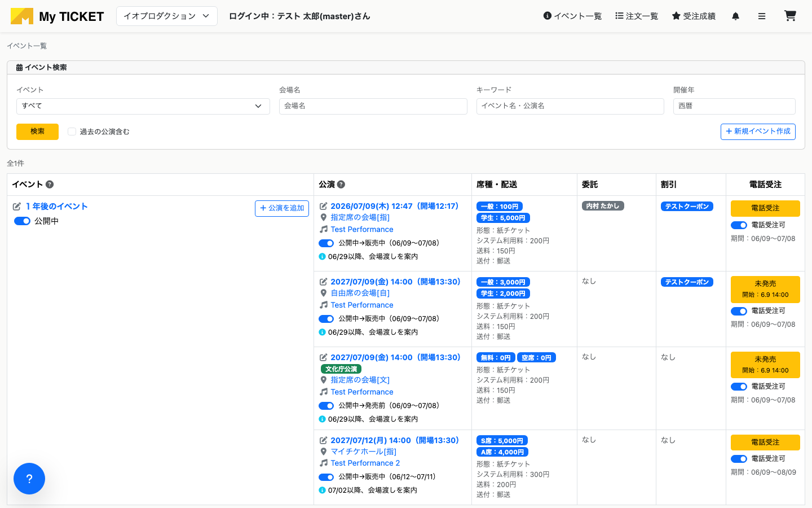
Task: Check 過去の公演含む checkbox
Action: coord(72,132)
